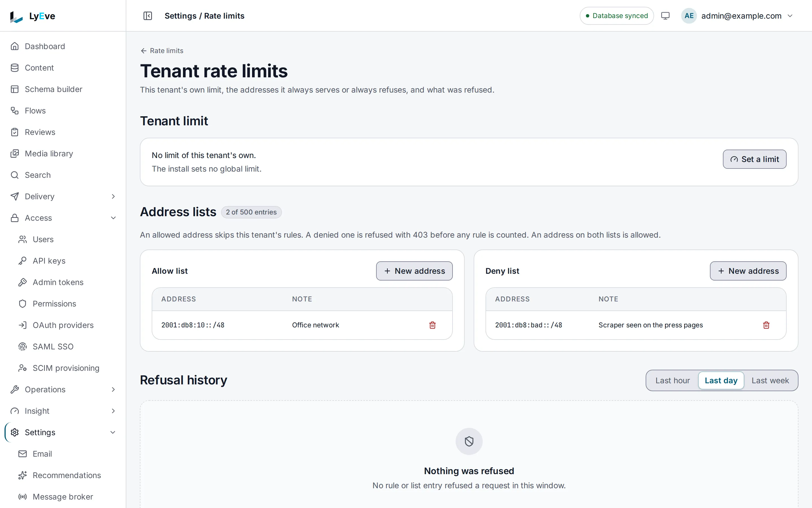The width and height of the screenshot is (812, 508).
Task: Open API keys under Access
Action: click(x=67, y=261)
